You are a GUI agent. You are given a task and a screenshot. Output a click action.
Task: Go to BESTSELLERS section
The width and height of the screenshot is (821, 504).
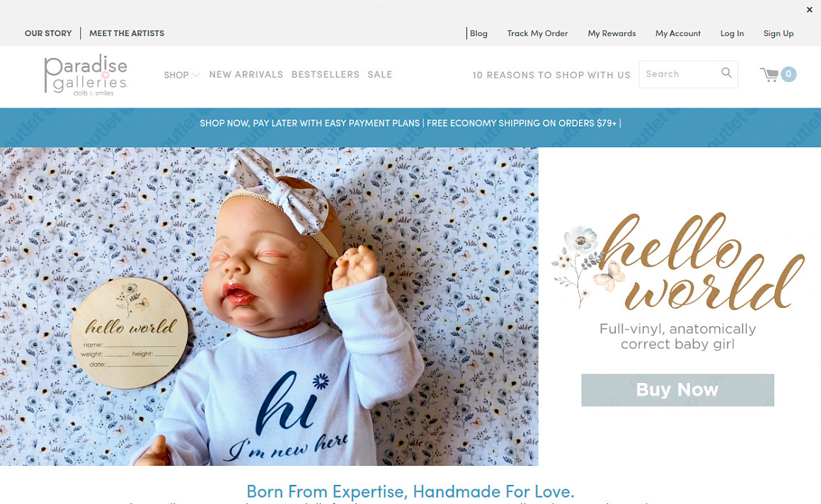[x=326, y=74]
